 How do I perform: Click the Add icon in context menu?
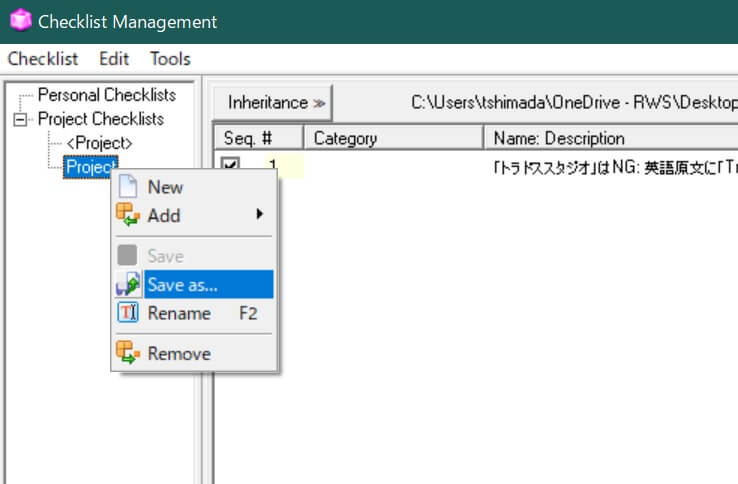127,215
